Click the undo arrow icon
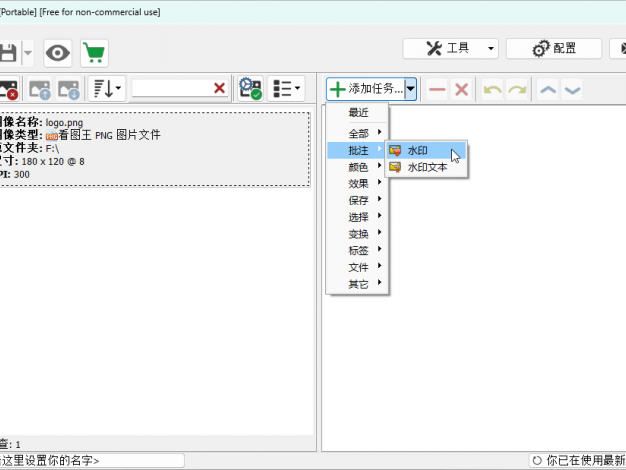626x470 pixels. point(493,89)
